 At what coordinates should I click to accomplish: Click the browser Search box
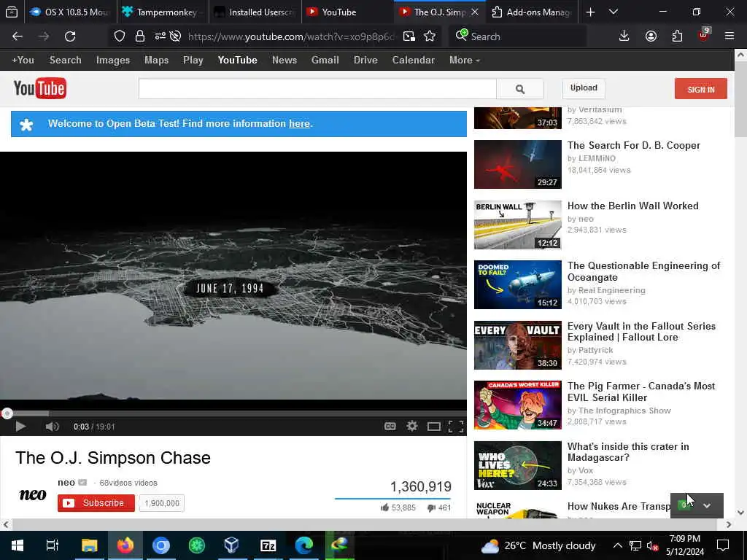click(517, 36)
